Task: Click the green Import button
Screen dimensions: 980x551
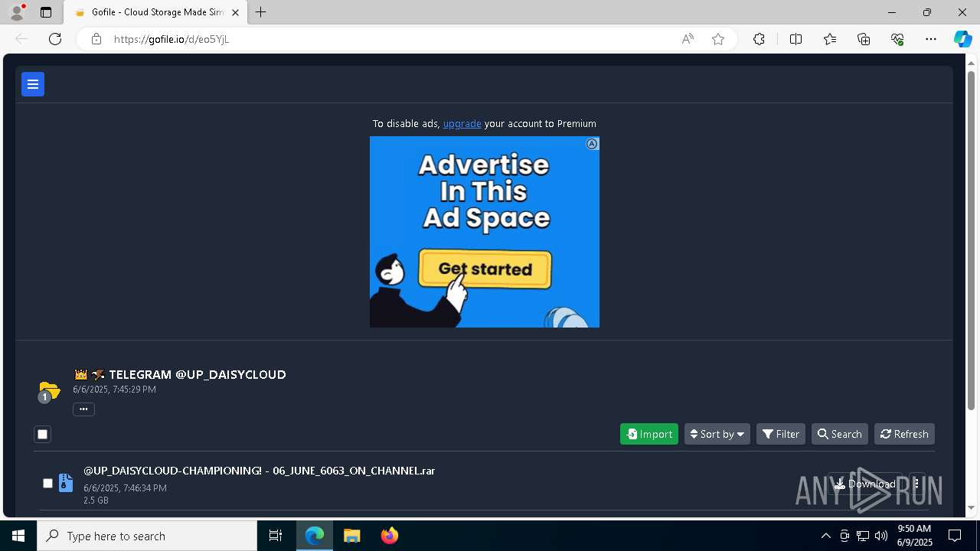Action: tap(649, 434)
